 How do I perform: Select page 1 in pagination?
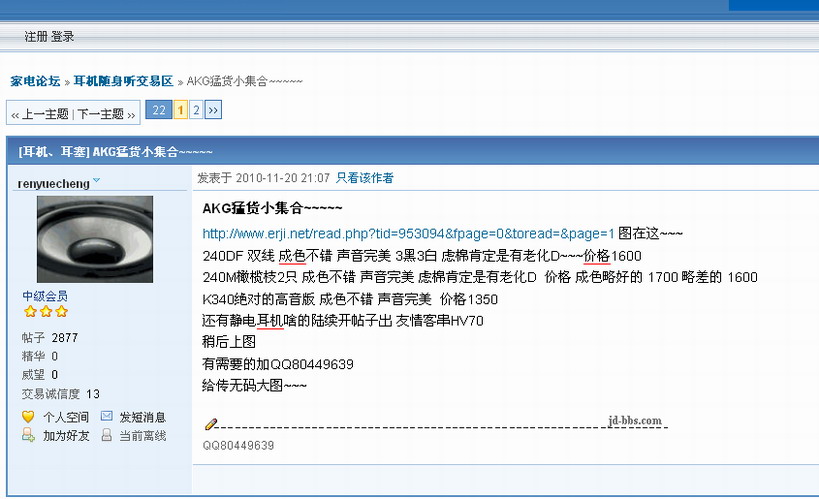point(181,110)
